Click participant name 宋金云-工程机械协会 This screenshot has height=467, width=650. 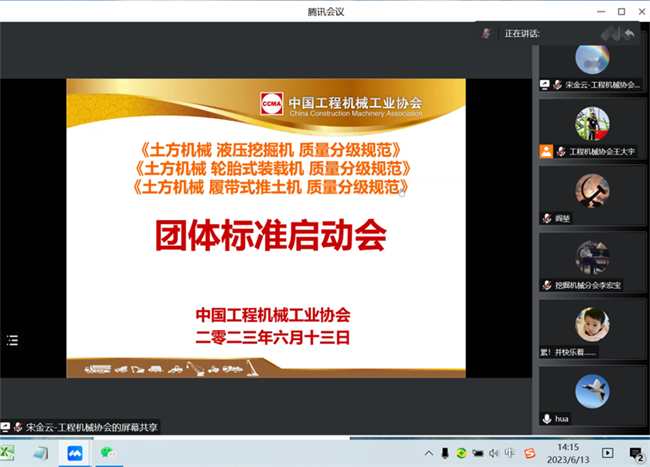point(602,85)
